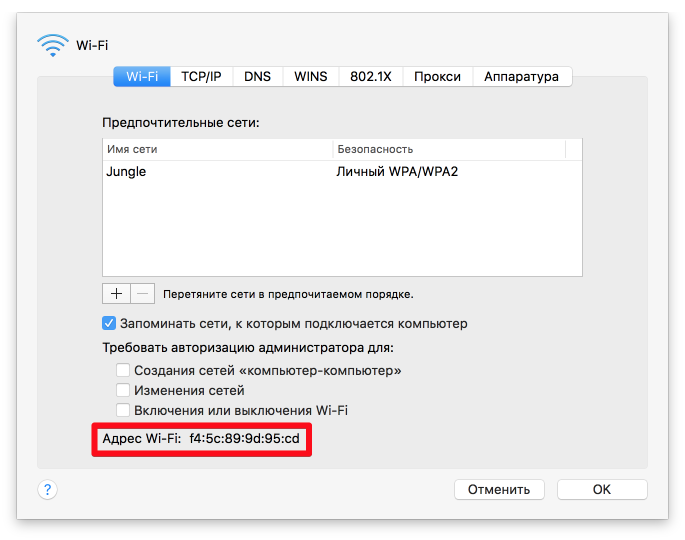
Task: Go to the 802.1X tab
Action: pos(369,77)
